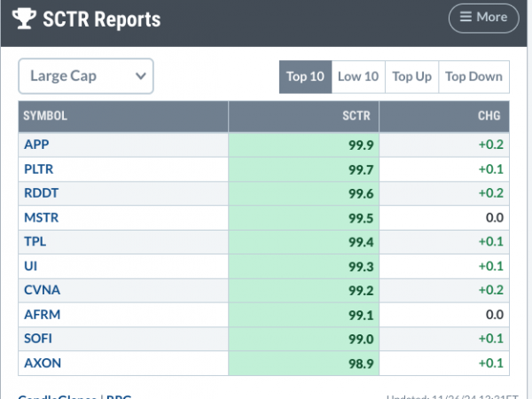The height and width of the screenshot is (399, 532).
Task: Select the Top 10 tab
Action: pyautogui.click(x=305, y=76)
